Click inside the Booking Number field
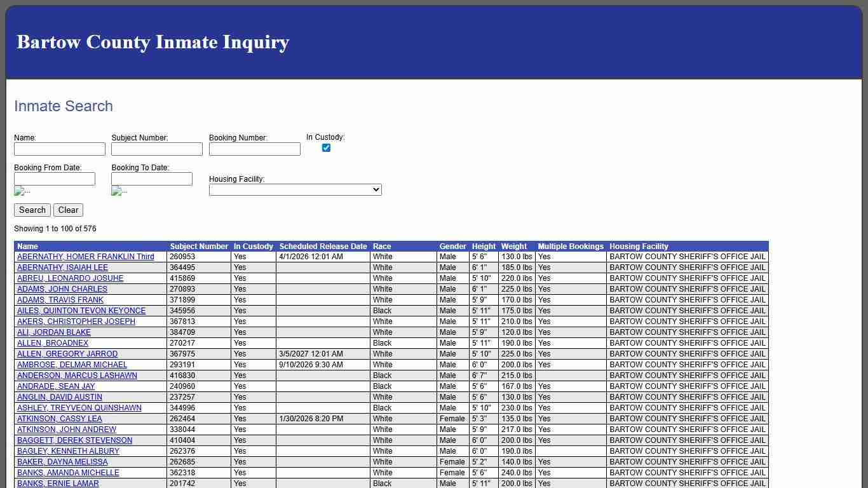Image resolution: width=868 pixels, height=488 pixels. [x=254, y=149]
